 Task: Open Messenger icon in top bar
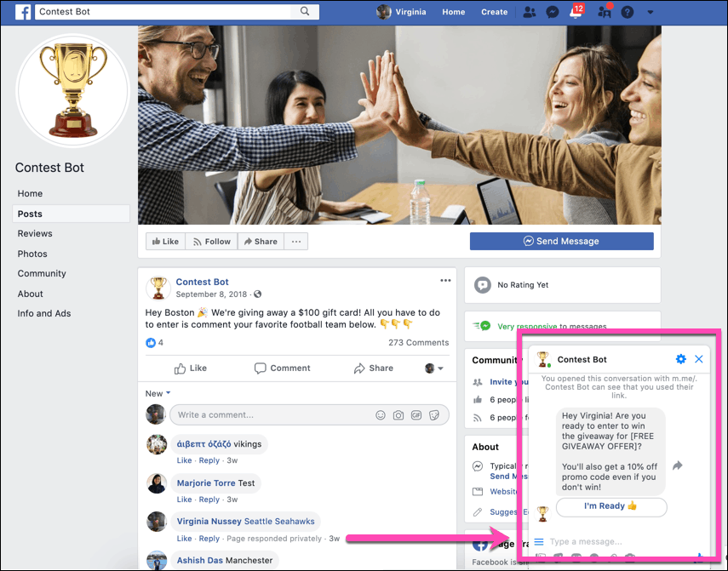tap(553, 12)
